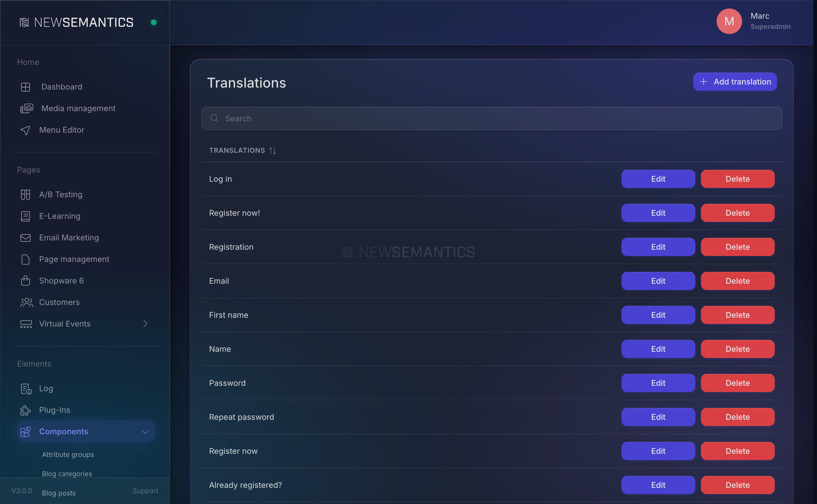Image resolution: width=817 pixels, height=504 pixels.
Task: Edit the Registration translation
Action: tap(658, 247)
